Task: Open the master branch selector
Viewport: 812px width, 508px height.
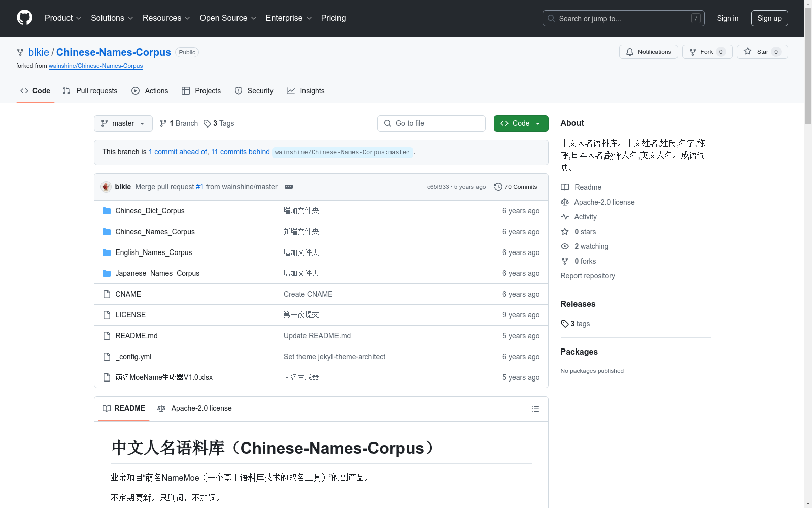Action: coord(123,123)
